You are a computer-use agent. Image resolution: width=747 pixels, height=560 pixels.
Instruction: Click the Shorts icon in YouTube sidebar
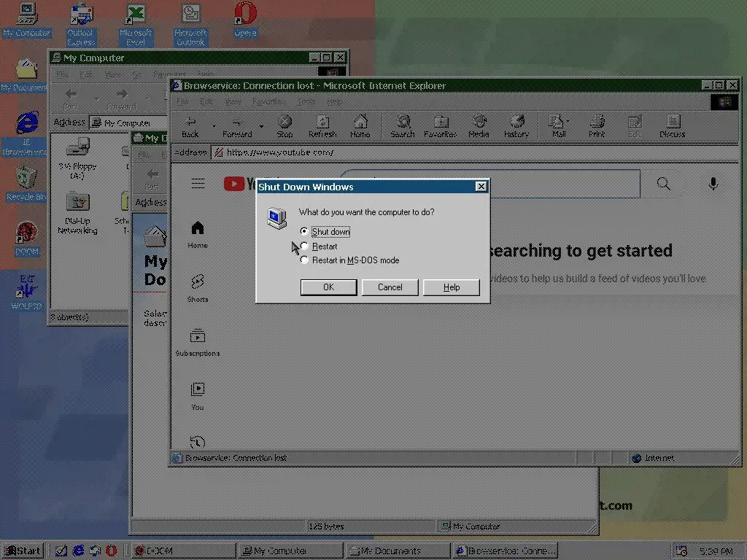(198, 282)
